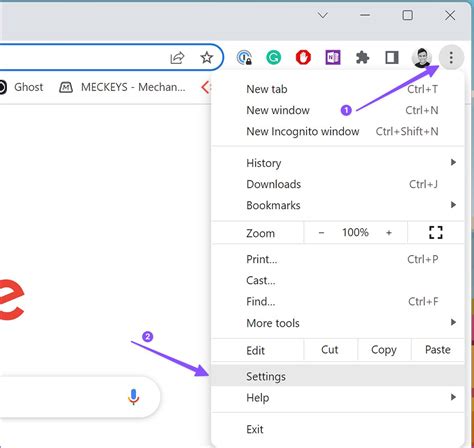Select Print... from the menu
The height and width of the screenshot is (448, 474).
[x=338, y=259]
